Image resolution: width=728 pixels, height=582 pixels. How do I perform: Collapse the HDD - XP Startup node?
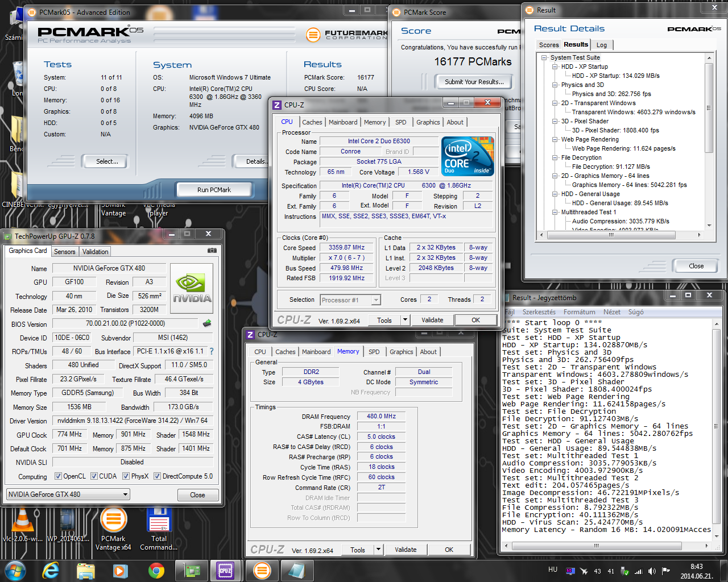pyautogui.click(x=555, y=66)
